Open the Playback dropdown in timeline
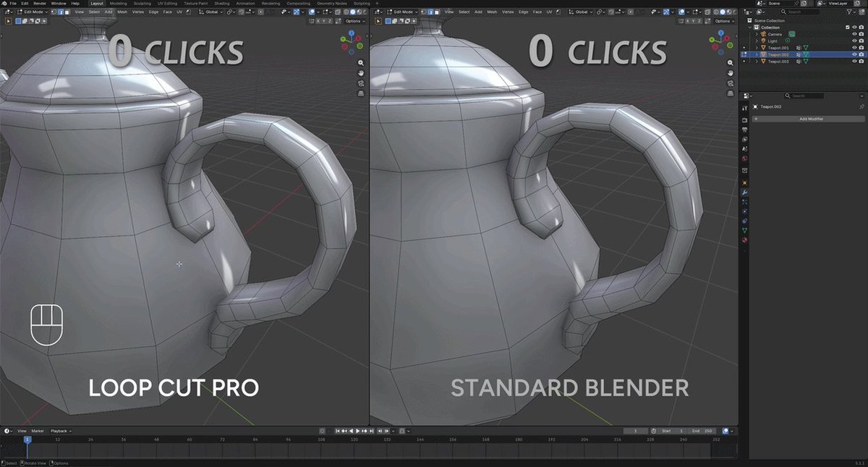This screenshot has width=868, height=467. pos(60,431)
